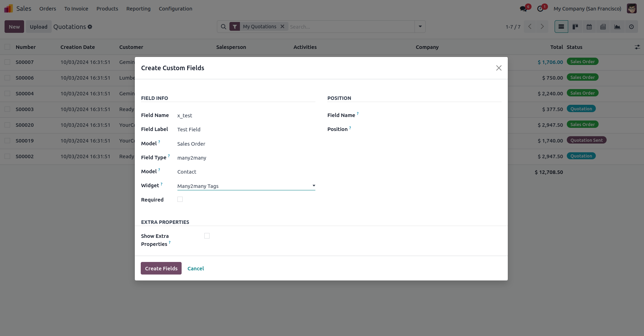Open the Configuration menu
This screenshot has height=336, width=644.
(175, 9)
